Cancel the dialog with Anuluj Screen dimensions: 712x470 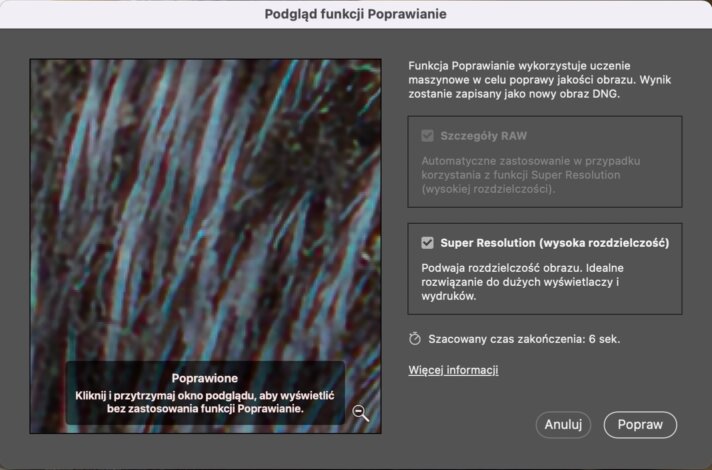coord(563,424)
